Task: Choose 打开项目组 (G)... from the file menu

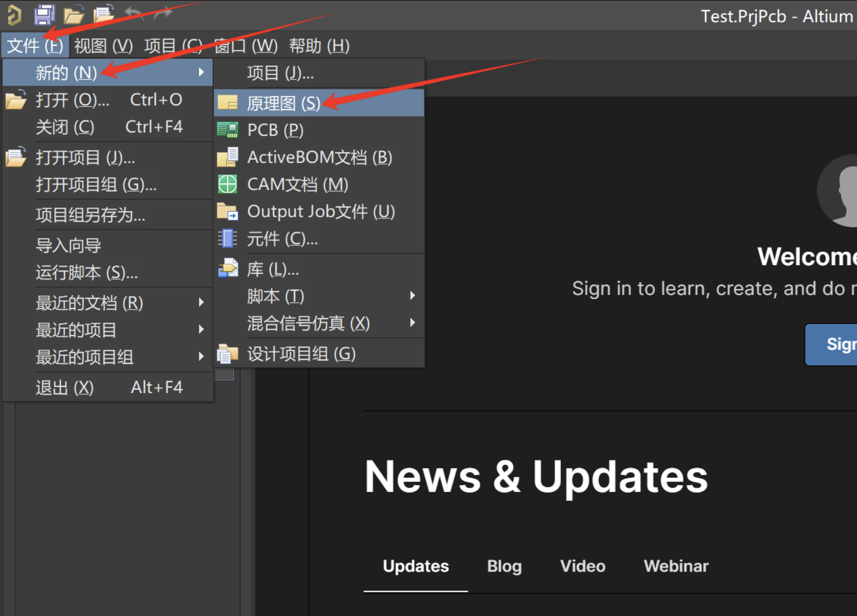Action: pyautogui.click(x=108, y=184)
